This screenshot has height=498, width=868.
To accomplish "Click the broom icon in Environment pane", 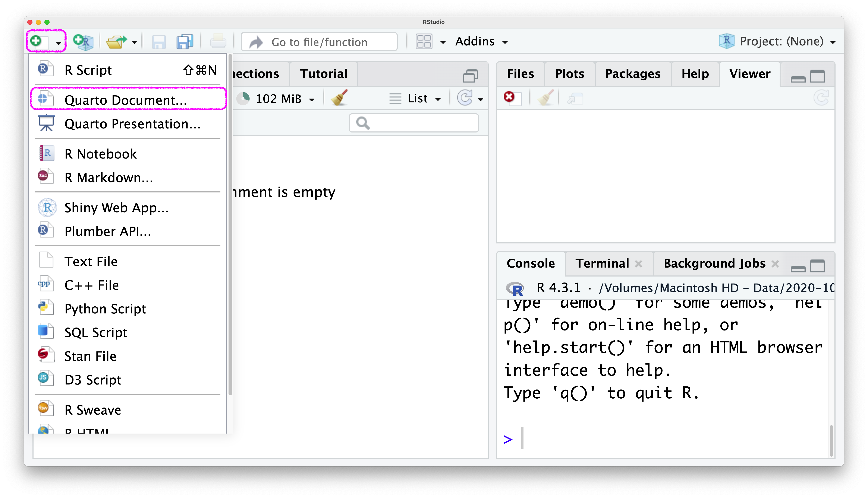I will pyautogui.click(x=339, y=98).
